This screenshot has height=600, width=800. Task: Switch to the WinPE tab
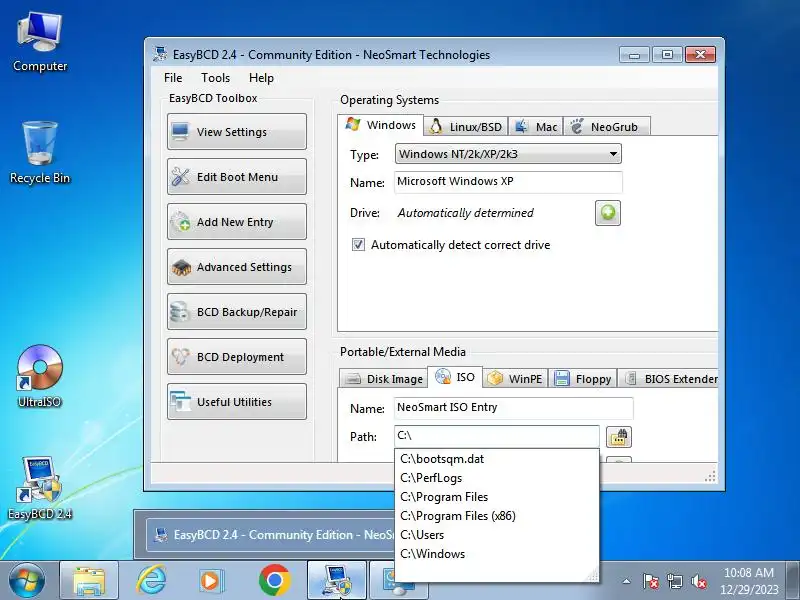point(515,379)
